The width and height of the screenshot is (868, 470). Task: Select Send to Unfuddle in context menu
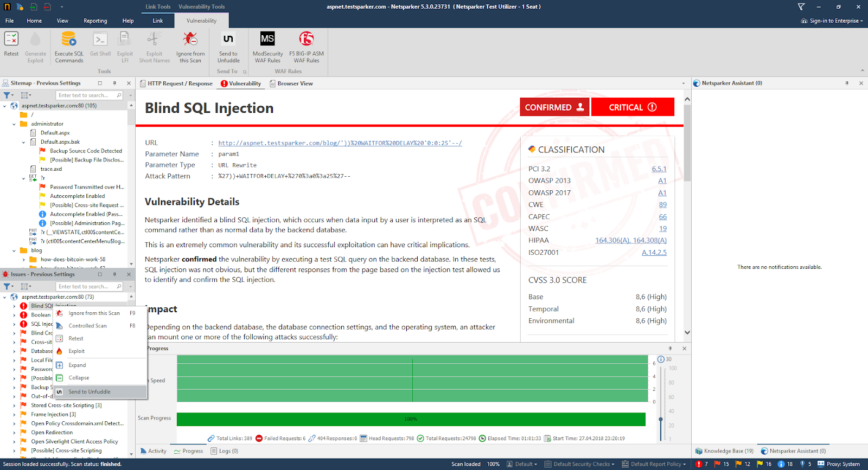point(90,391)
